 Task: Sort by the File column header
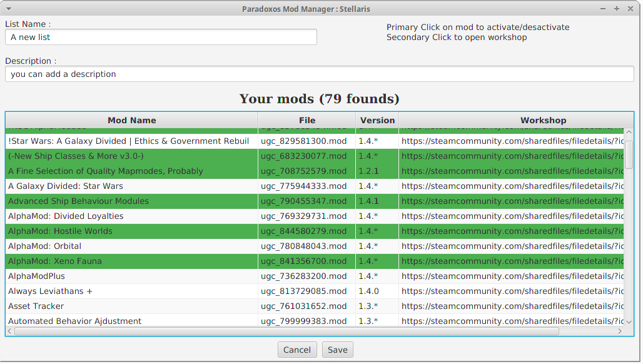coord(306,120)
